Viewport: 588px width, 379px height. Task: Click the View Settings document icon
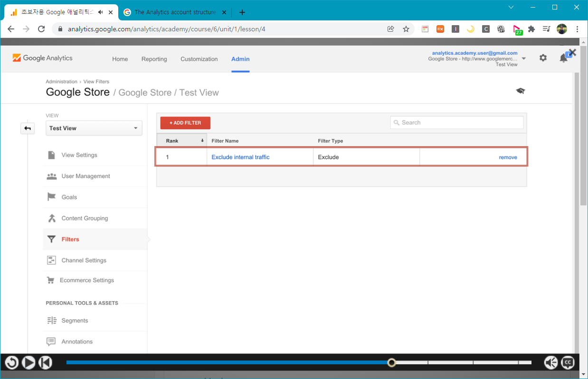click(51, 155)
